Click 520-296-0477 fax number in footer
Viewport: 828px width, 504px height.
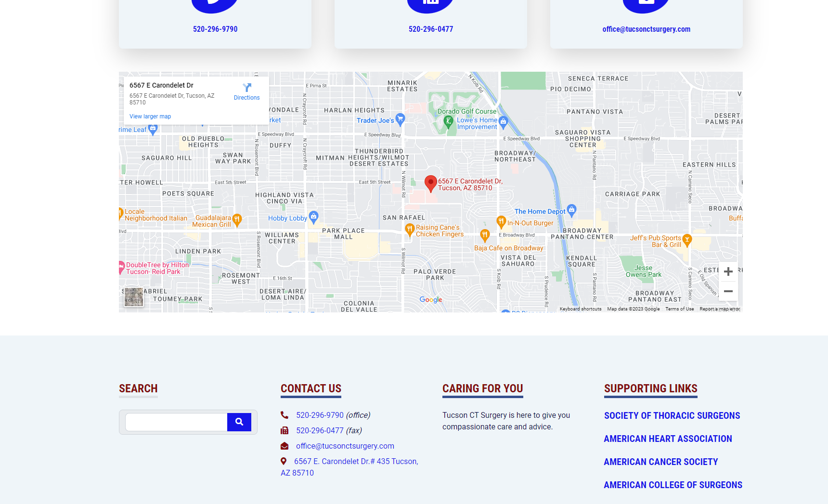(320, 430)
